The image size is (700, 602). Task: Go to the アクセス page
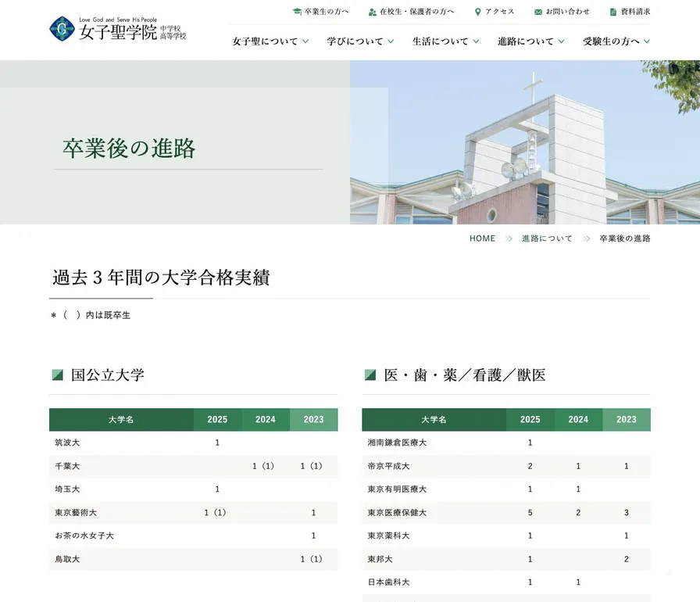(x=499, y=12)
